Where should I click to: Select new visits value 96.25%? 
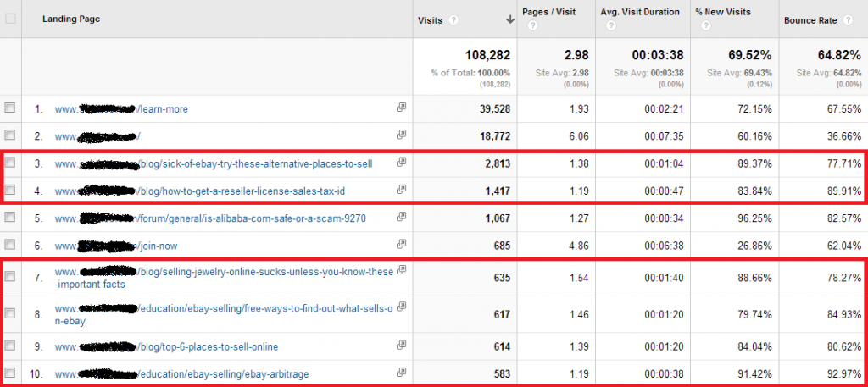754,218
